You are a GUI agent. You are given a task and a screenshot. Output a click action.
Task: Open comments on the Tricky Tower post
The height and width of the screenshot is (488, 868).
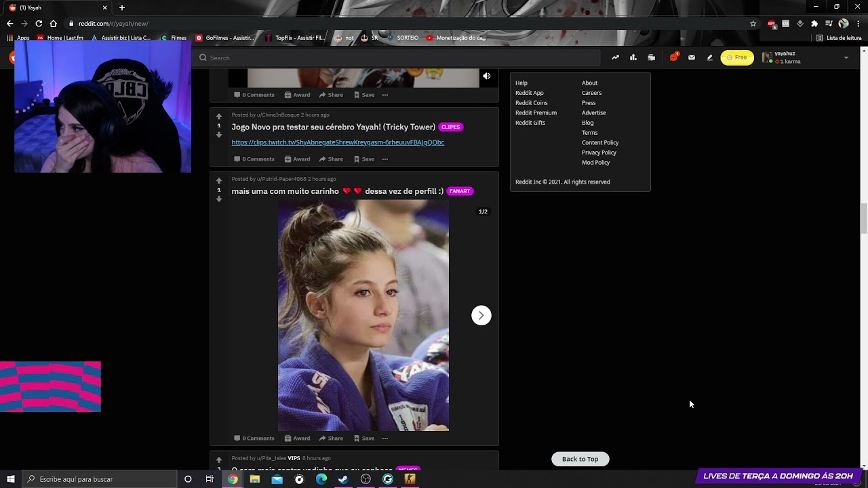pyautogui.click(x=254, y=159)
